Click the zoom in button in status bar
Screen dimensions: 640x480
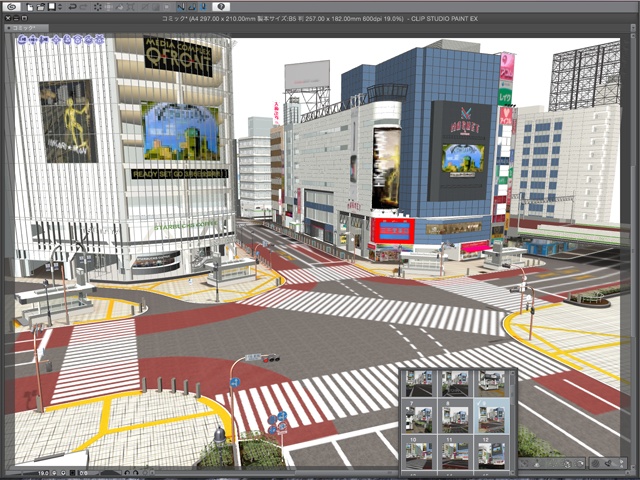point(63,473)
